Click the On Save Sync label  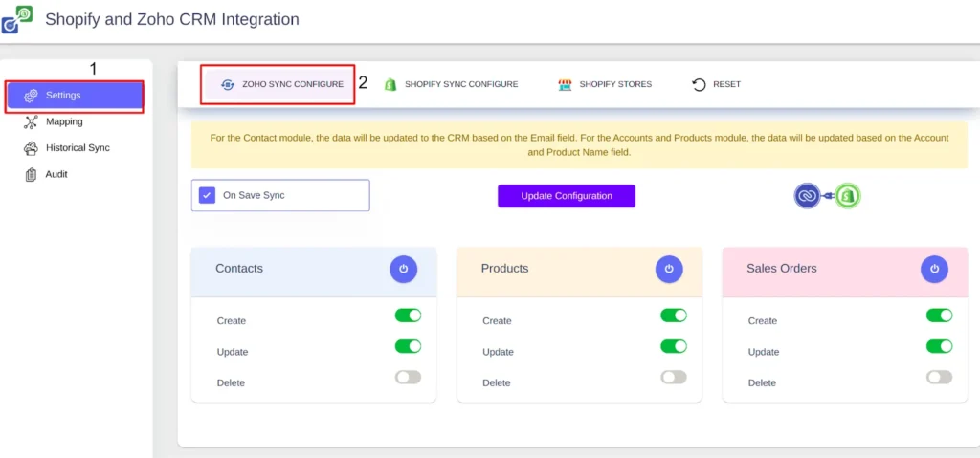pos(254,196)
